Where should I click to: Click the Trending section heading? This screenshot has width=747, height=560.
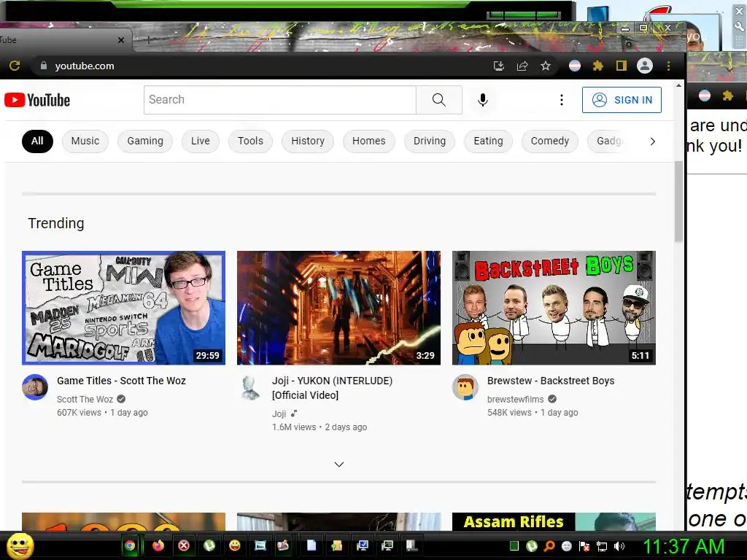pos(56,223)
